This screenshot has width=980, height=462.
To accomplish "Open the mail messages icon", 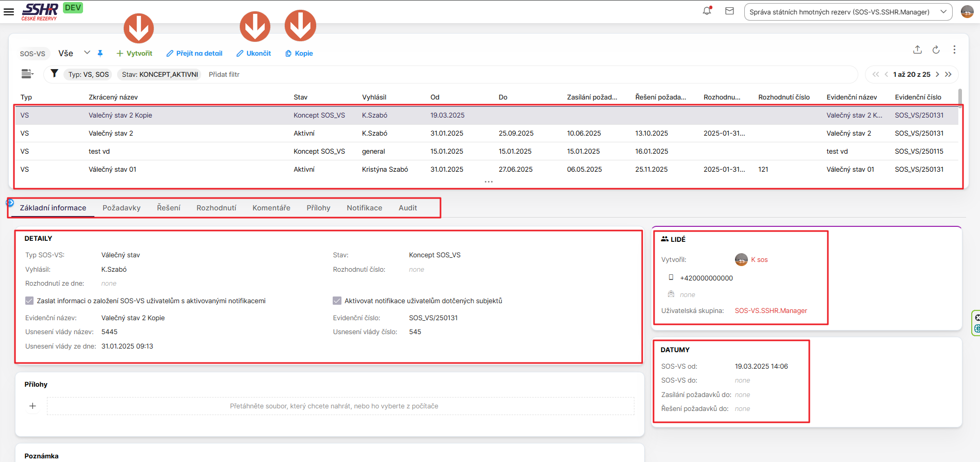I will coord(729,11).
